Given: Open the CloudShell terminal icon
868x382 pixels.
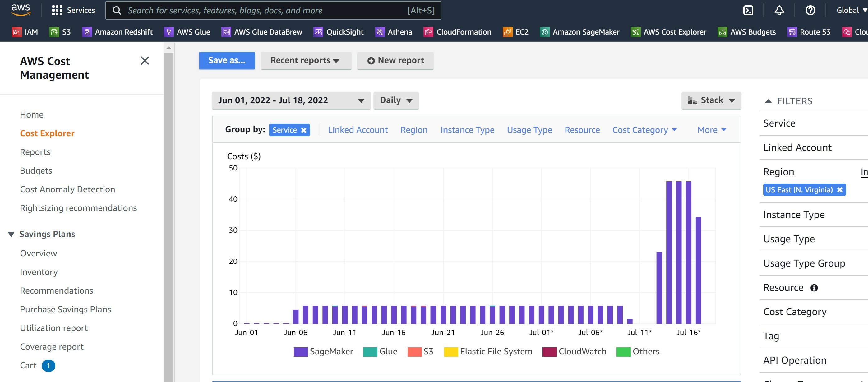Looking at the screenshot, I should 748,10.
